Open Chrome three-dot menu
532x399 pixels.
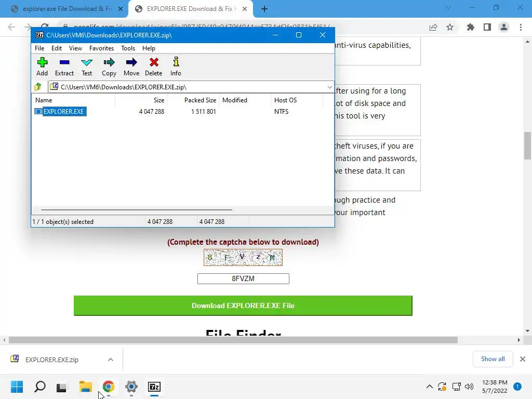[521, 27]
